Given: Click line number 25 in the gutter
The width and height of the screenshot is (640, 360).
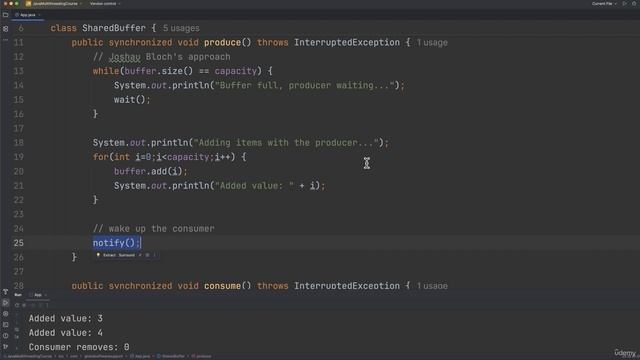Looking at the screenshot, I should (18, 243).
